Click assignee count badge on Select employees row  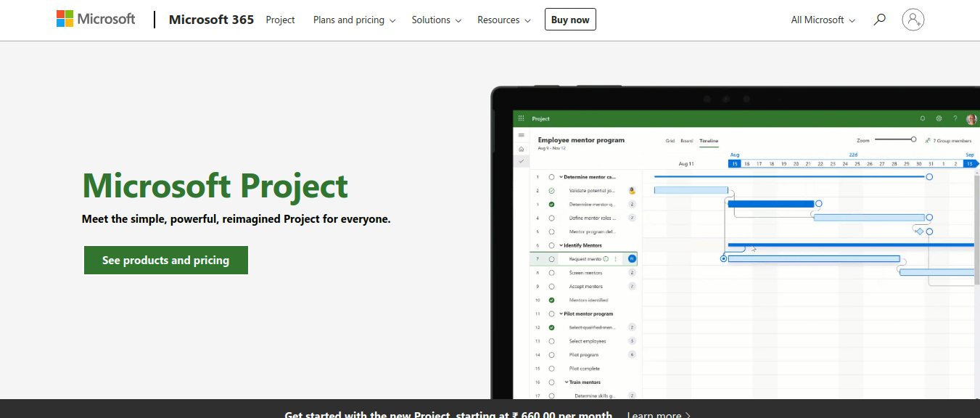point(632,341)
